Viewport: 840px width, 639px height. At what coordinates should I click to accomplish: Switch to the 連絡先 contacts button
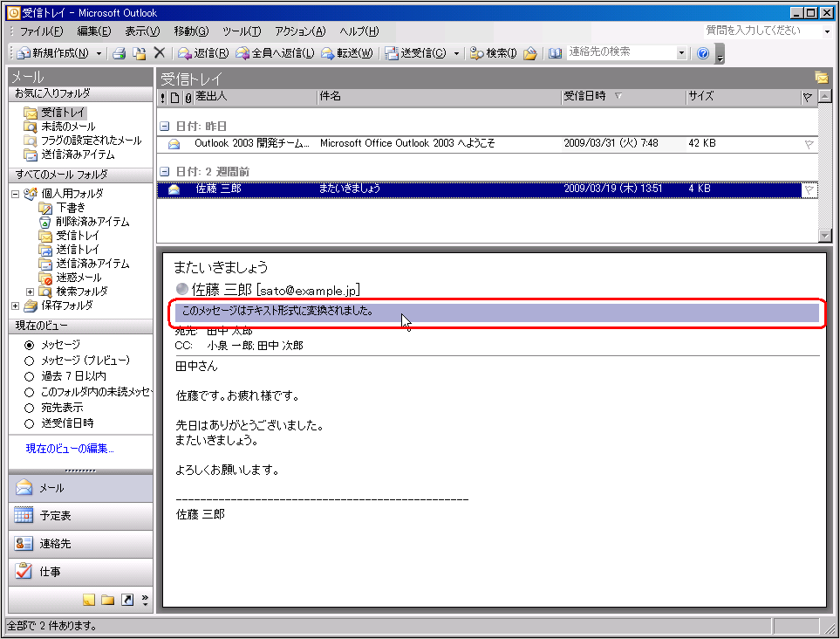(81, 544)
